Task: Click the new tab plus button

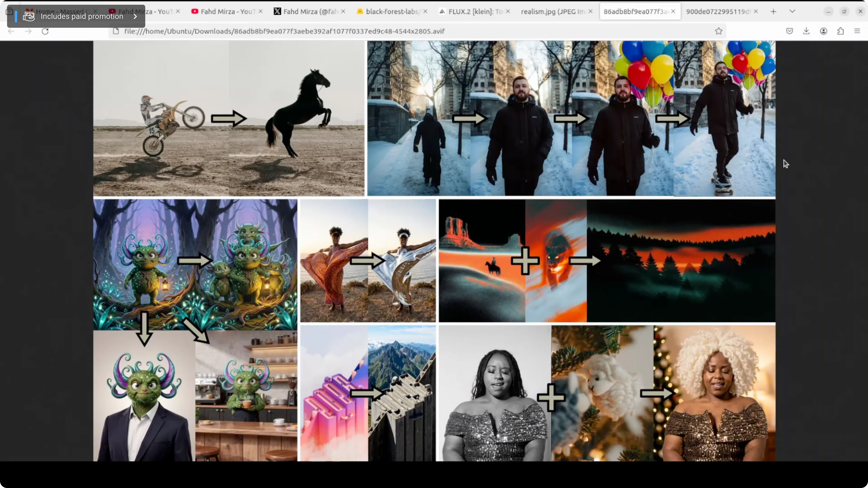Action: (773, 12)
